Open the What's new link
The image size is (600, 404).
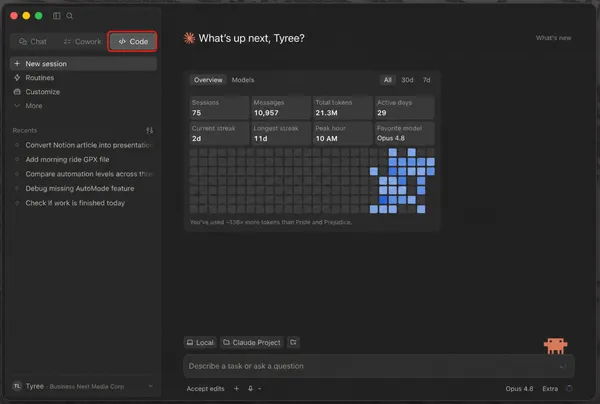click(553, 38)
